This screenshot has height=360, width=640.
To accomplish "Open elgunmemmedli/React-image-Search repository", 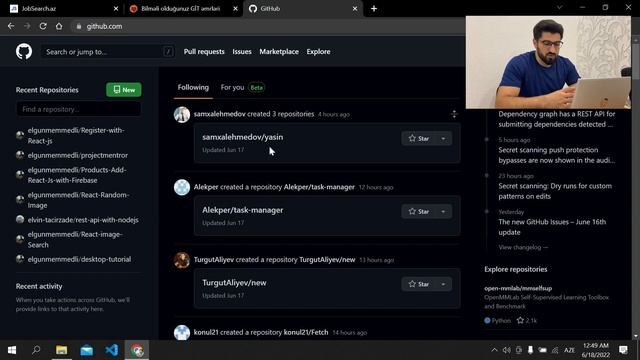I will 75,240.
